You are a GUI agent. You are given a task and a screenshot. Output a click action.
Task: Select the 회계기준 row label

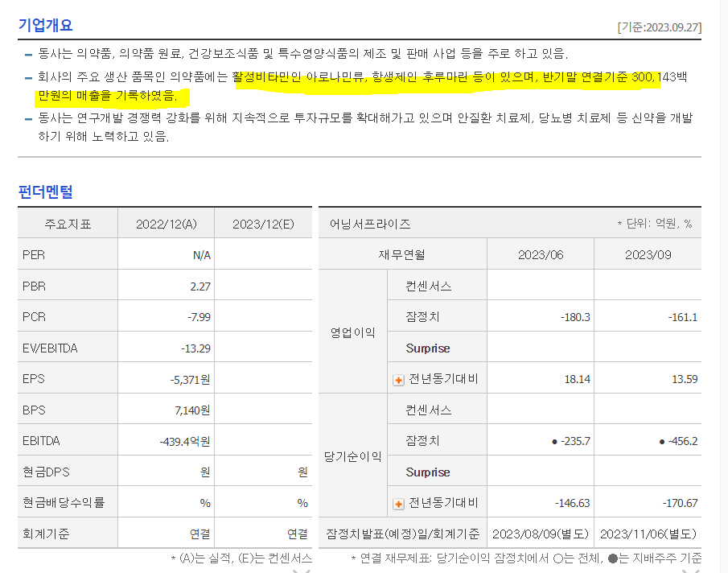pos(46,534)
